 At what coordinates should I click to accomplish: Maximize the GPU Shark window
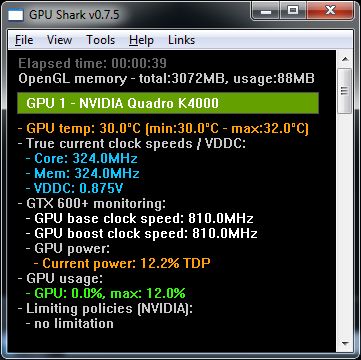pyautogui.click(x=293, y=11)
